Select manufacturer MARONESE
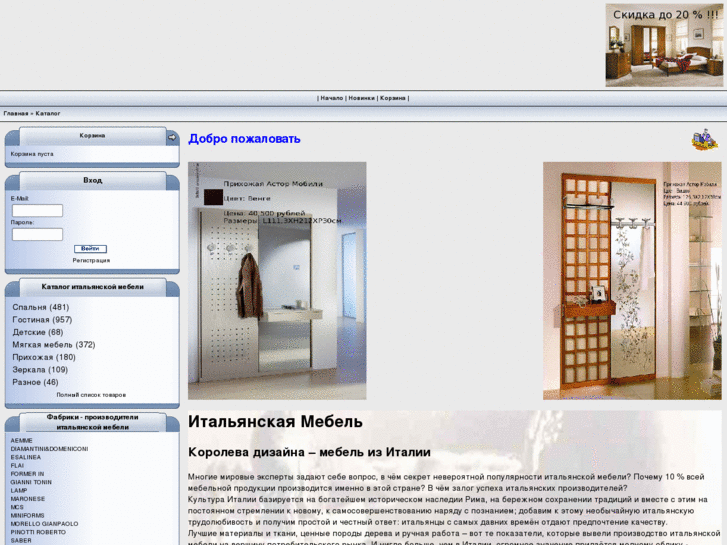 coord(28,499)
